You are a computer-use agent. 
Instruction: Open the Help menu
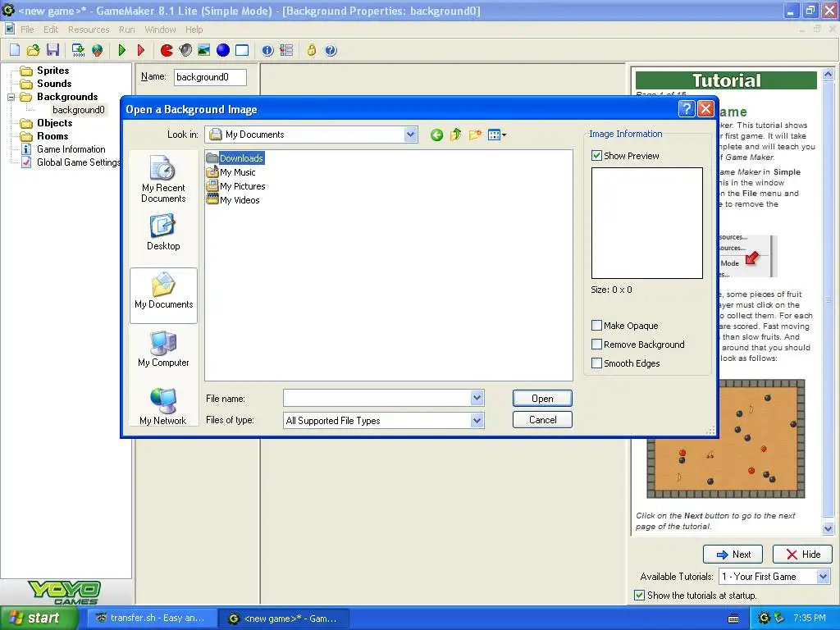(x=194, y=30)
